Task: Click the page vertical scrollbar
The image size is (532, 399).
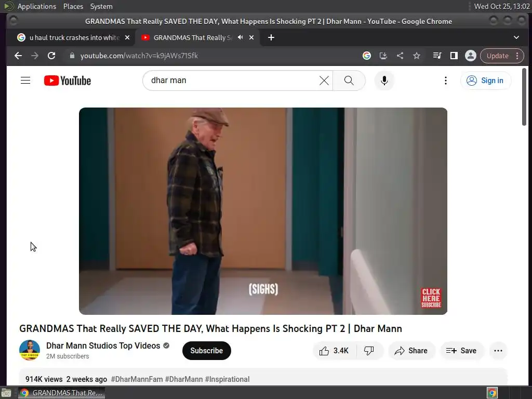Action: point(524,97)
